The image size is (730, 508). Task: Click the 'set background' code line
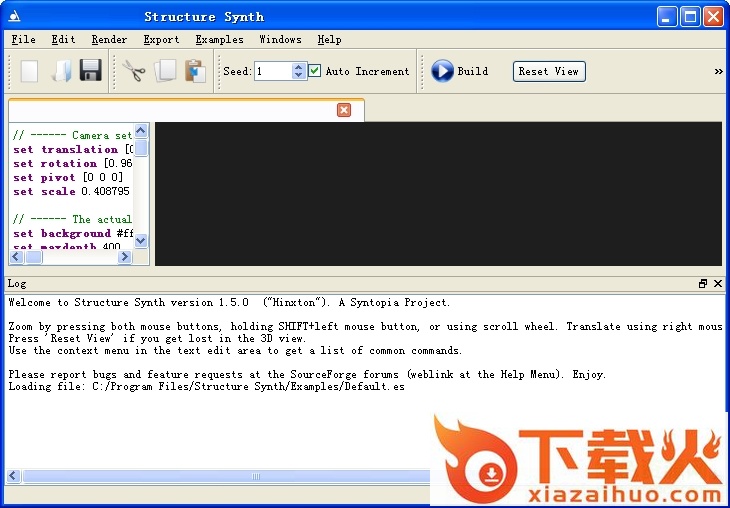[x=73, y=233]
